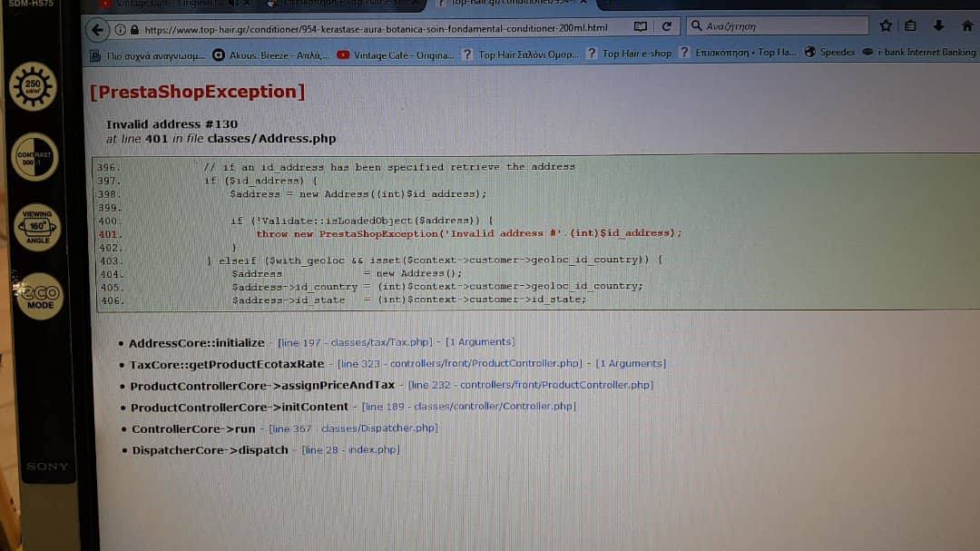This screenshot has width=980, height=551.
Task: Click highlighted line 401 throw statement
Action: [469, 233]
